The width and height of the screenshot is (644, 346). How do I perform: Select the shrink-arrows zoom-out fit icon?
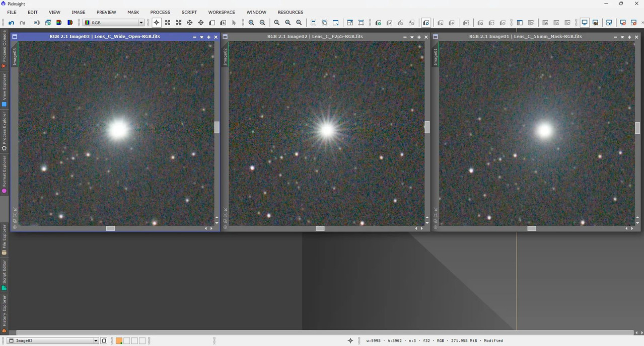(179, 23)
